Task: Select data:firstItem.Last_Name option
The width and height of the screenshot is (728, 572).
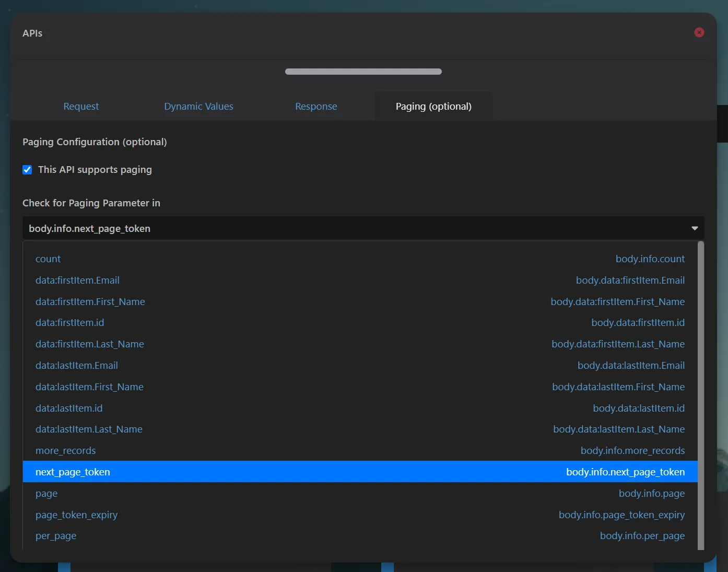Action: point(360,344)
